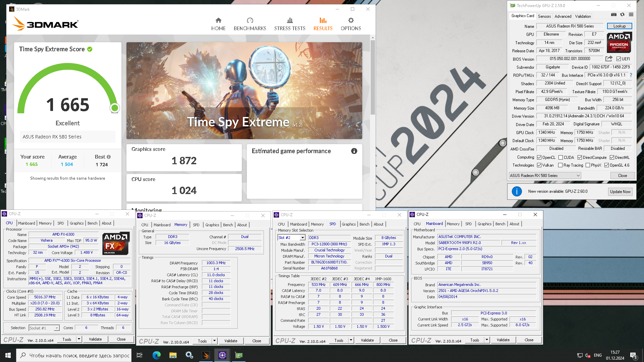This screenshot has width=644, height=362.
Task: Click the Close button in GPU-Z
Action: tap(623, 176)
